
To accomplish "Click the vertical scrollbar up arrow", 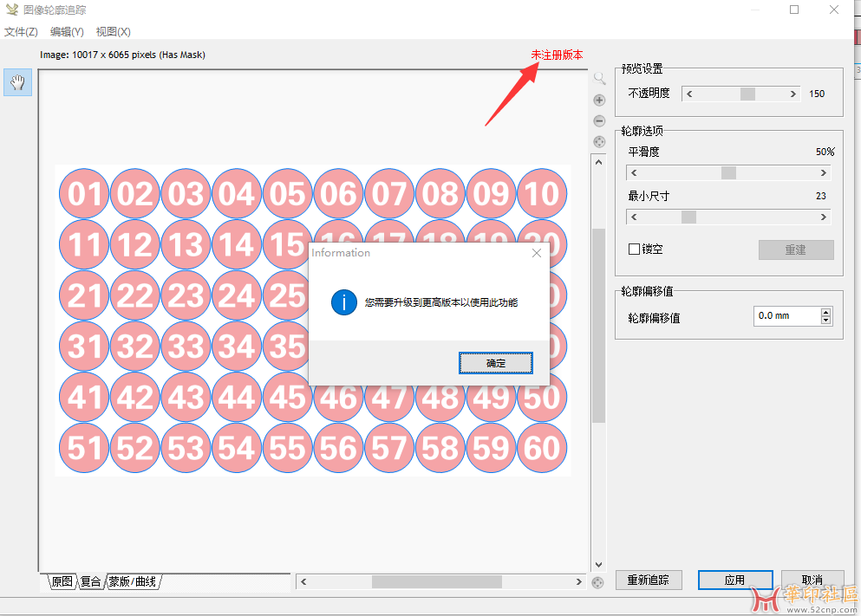I will tap(598, 162).
